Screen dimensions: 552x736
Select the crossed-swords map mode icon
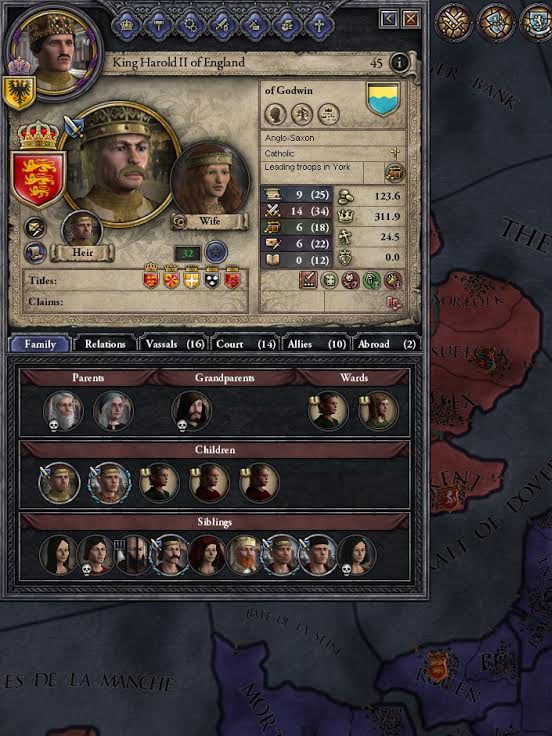coord(452,22)
